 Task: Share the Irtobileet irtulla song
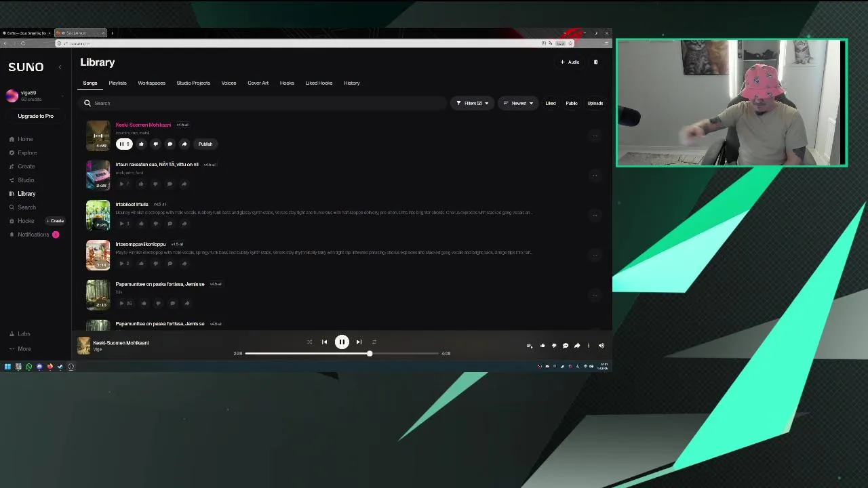(184, 224)
